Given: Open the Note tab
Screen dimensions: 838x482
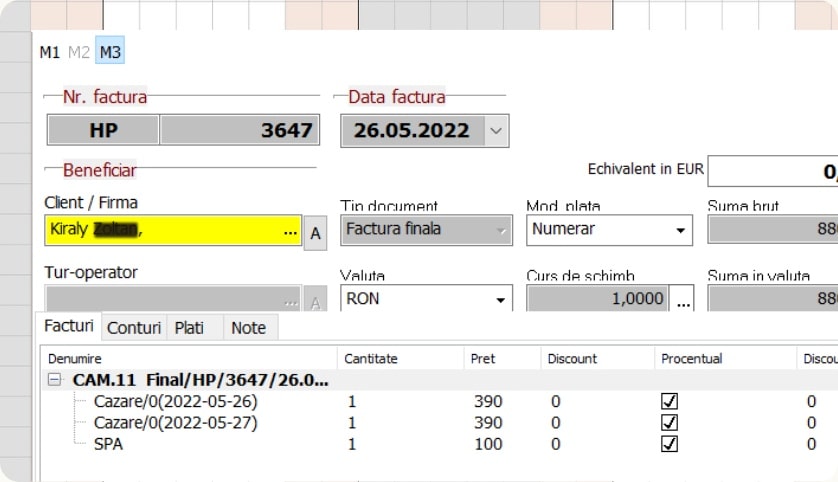Looking at the screenshot, I should click(x=248, y=328).
